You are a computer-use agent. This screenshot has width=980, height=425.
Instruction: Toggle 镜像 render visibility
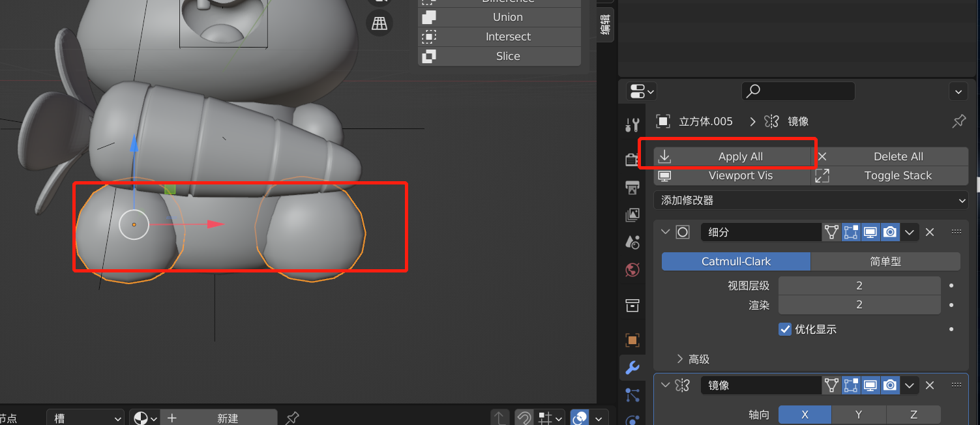(890, 385)
